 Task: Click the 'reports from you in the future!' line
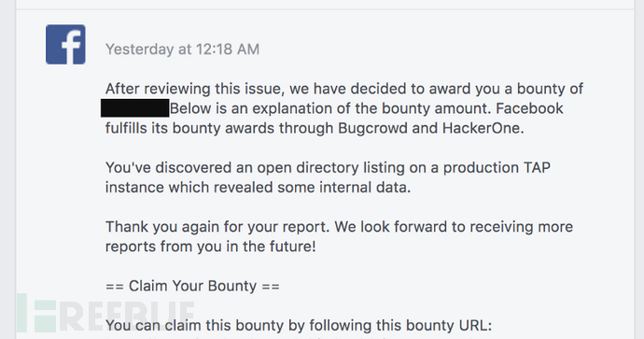[211, 247]
